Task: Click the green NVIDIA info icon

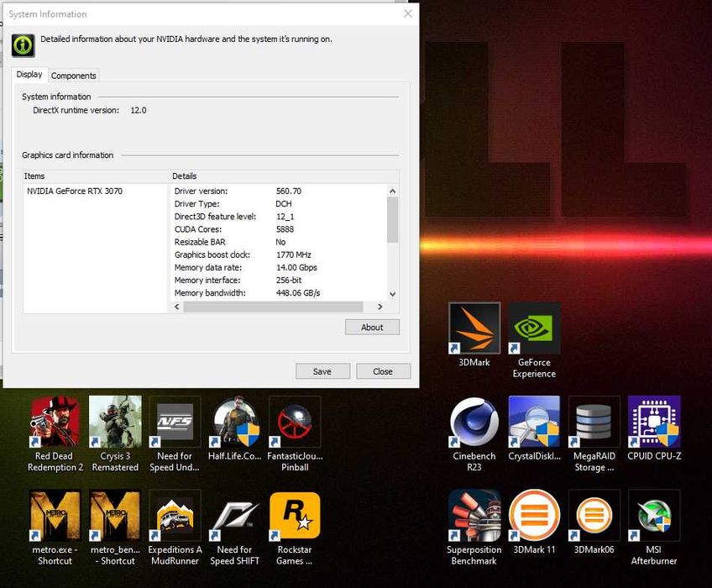Action: [23, 45]
